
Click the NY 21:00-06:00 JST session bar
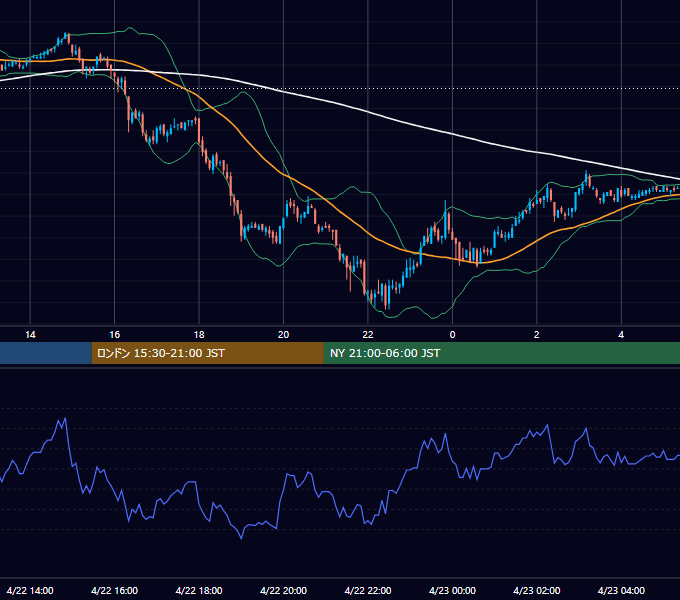click(502, 353)
